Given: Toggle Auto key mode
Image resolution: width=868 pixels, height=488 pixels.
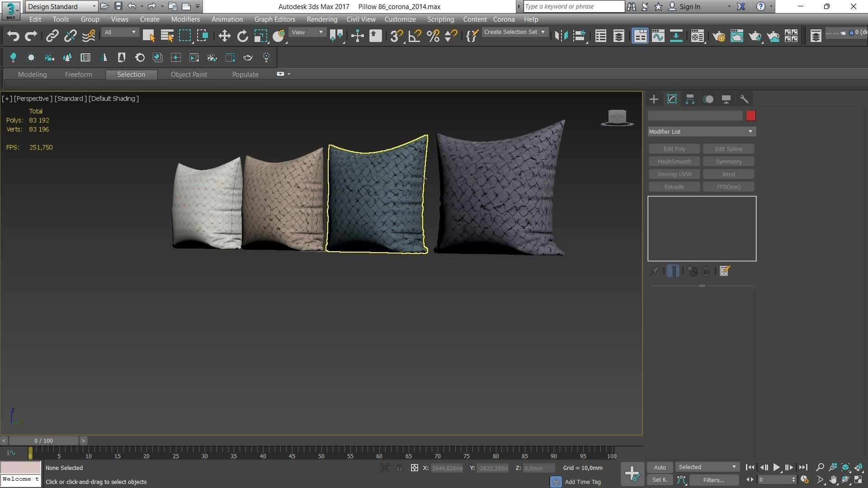Looking at the screenshot, I should point(660,467).
